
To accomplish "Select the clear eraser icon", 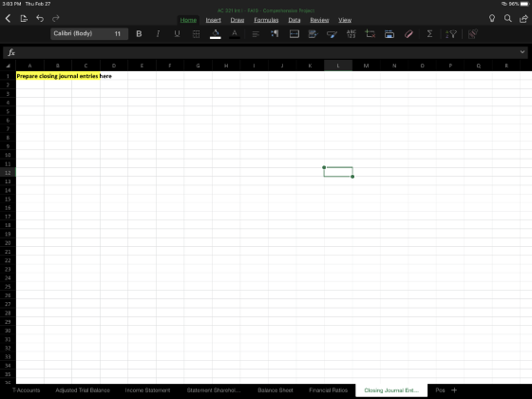I will [408, 34].
